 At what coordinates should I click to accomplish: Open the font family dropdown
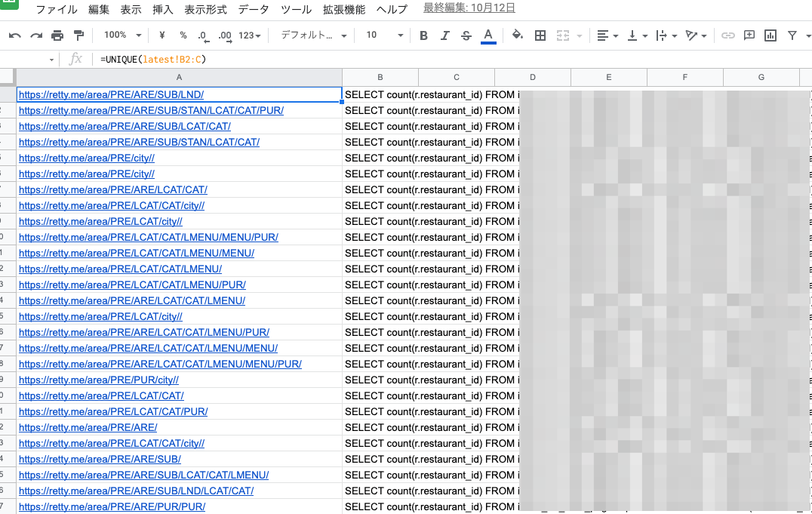(x=314, y=35)
